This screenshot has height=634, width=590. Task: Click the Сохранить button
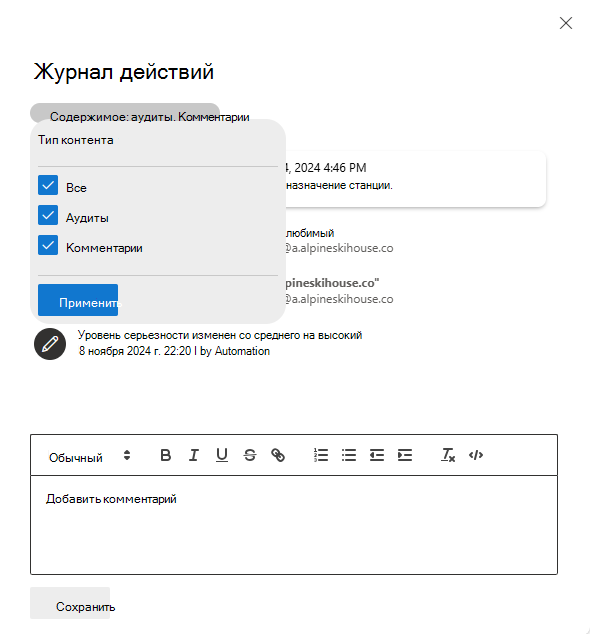pos(70,603)
